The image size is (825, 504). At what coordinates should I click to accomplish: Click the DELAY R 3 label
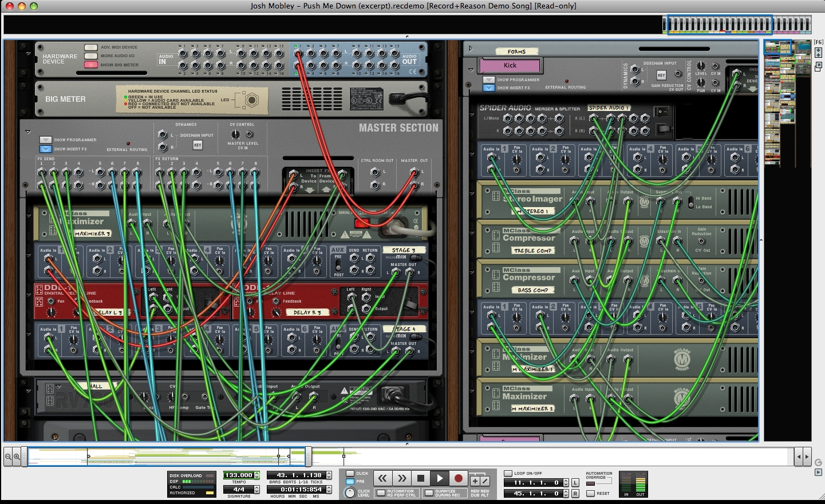coord(307,312)
